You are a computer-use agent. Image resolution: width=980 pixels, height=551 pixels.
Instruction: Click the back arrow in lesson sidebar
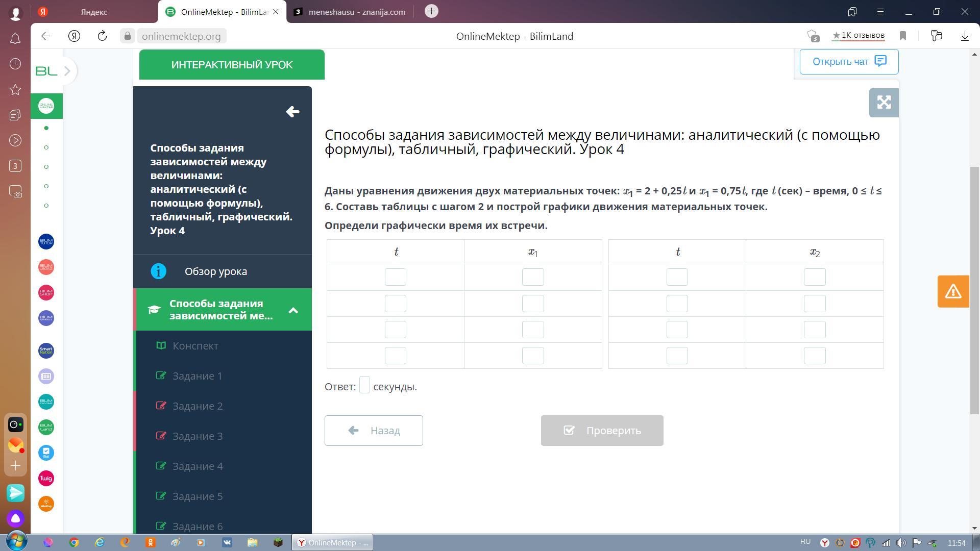click(292, 112)
